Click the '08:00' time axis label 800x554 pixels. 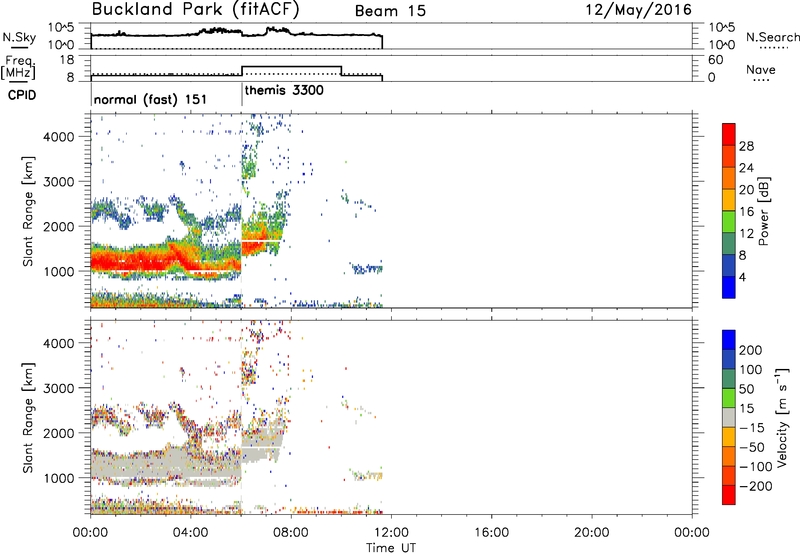pyautogui.click(x=291, y=533)
